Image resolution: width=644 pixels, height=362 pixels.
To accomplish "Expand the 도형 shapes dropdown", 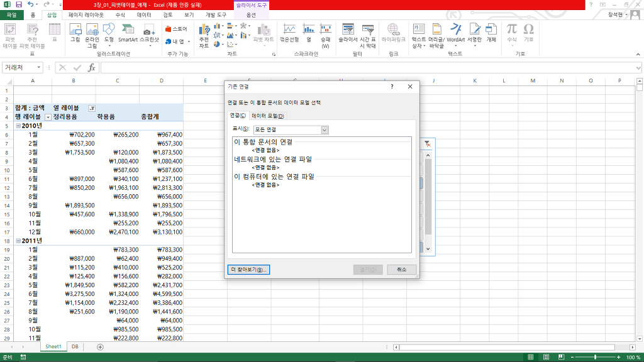I will point(109,46).
